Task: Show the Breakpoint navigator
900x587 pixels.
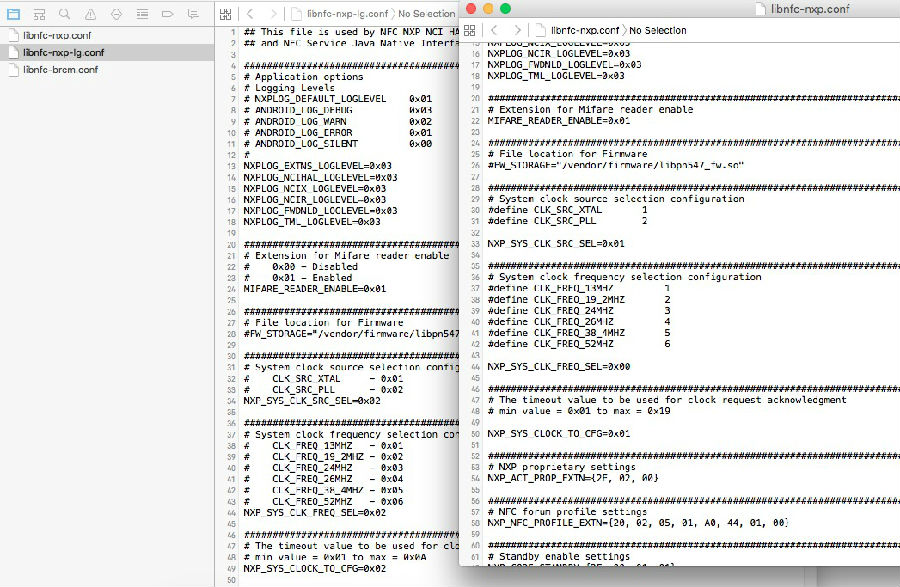Action: [x=167, y=14]
